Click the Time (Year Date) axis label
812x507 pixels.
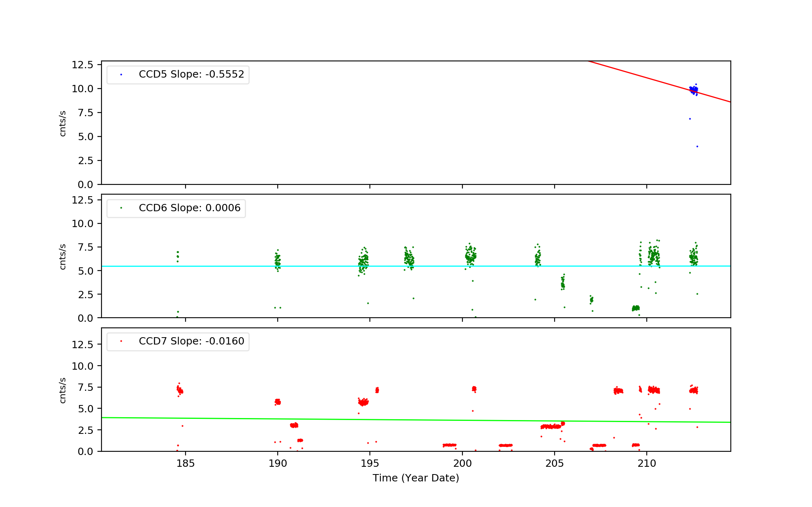(416, 478)
